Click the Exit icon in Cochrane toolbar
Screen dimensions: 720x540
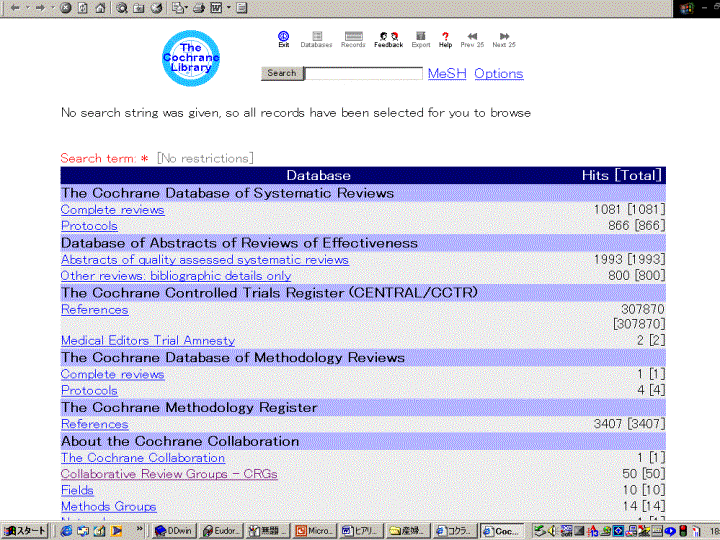pos(284,39)
